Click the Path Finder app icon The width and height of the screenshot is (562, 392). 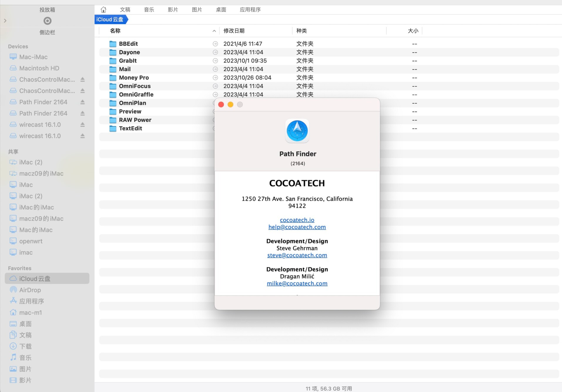(298, 131)
